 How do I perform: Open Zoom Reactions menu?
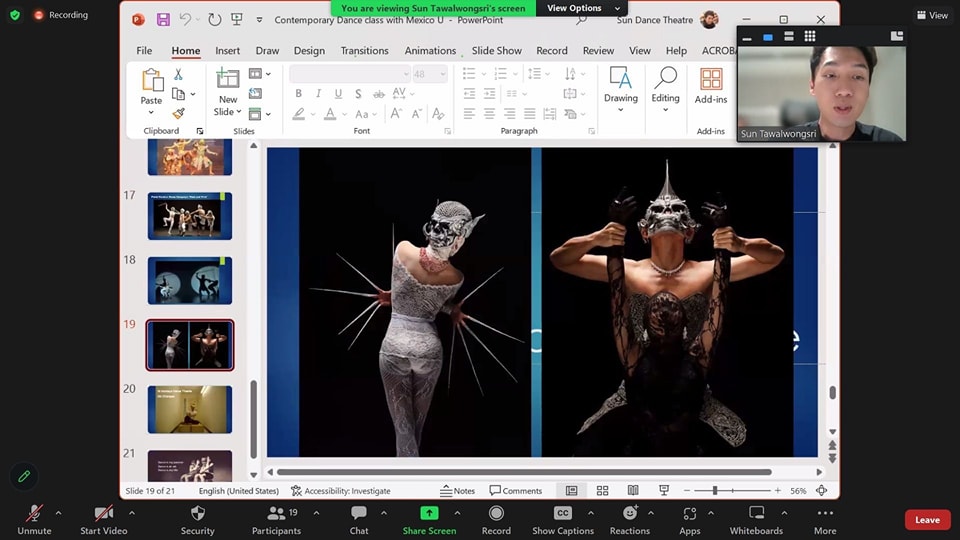(x=629, y=513)
